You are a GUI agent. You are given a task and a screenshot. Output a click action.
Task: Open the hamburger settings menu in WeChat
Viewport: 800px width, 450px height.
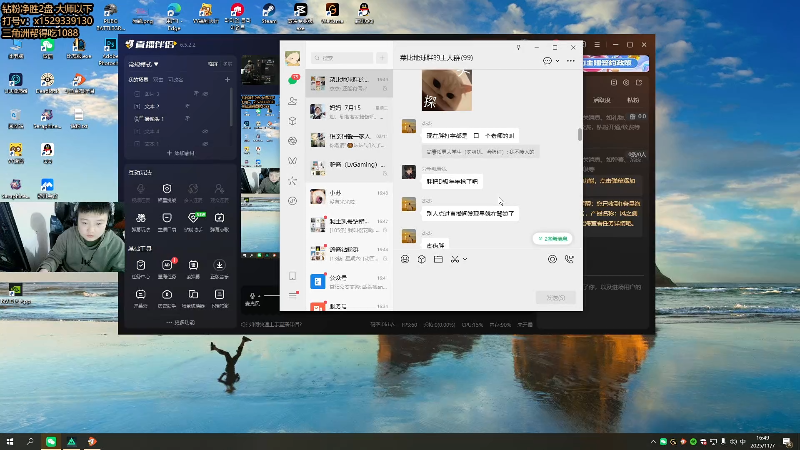coord(293,295)
